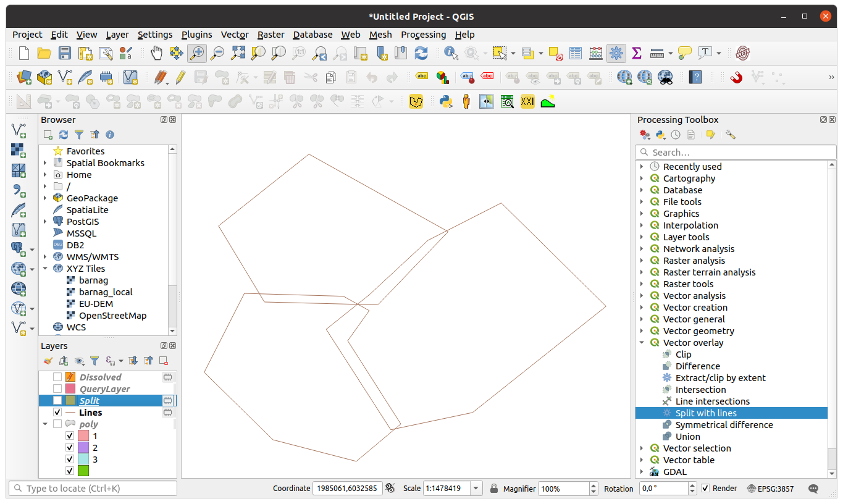Image resolution: width=843 pixels, height=504 pixels.
Task: Open Processing options wrench icon
Action: point(731,135)
